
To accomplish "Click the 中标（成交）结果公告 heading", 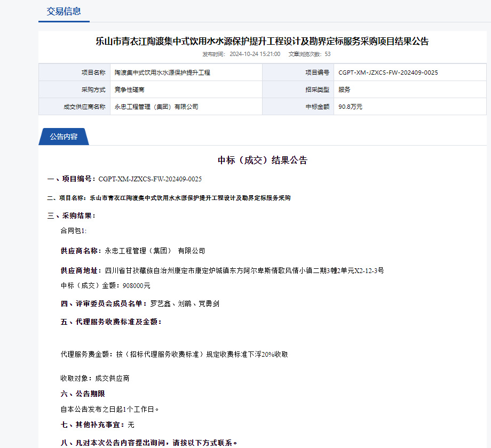I will (x=262, y=161).
